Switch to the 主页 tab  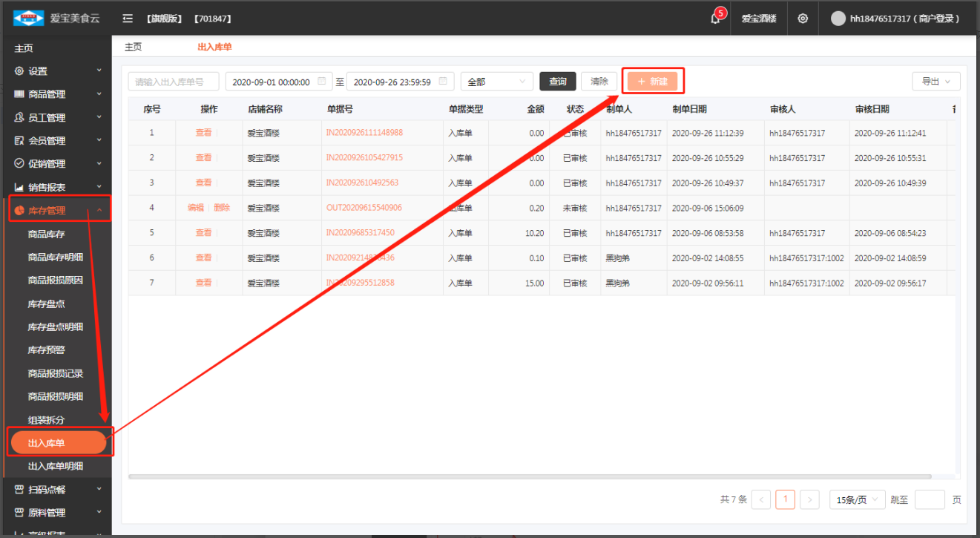click(133, 47)
